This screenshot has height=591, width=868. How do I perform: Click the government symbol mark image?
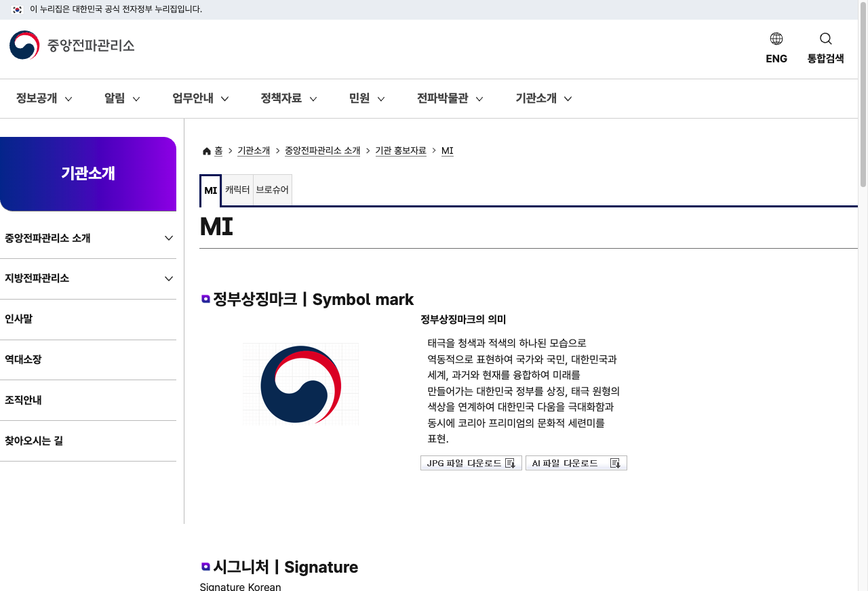[301, 384]
